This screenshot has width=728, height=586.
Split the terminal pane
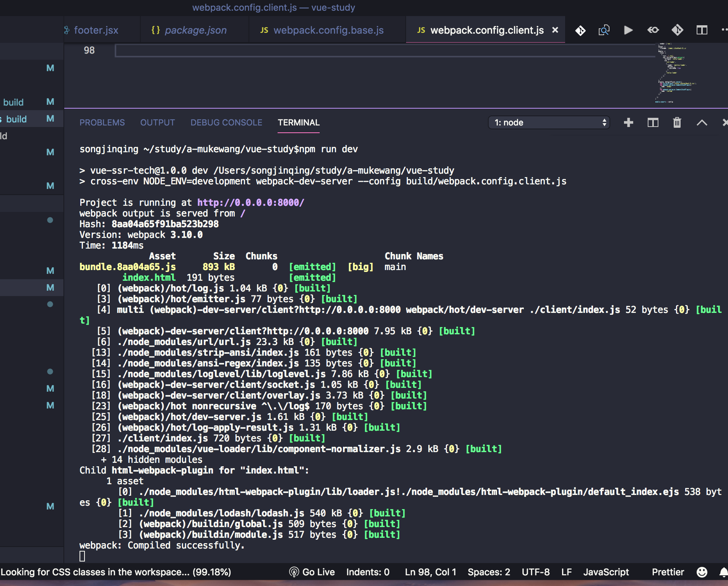tap(653, 122)
